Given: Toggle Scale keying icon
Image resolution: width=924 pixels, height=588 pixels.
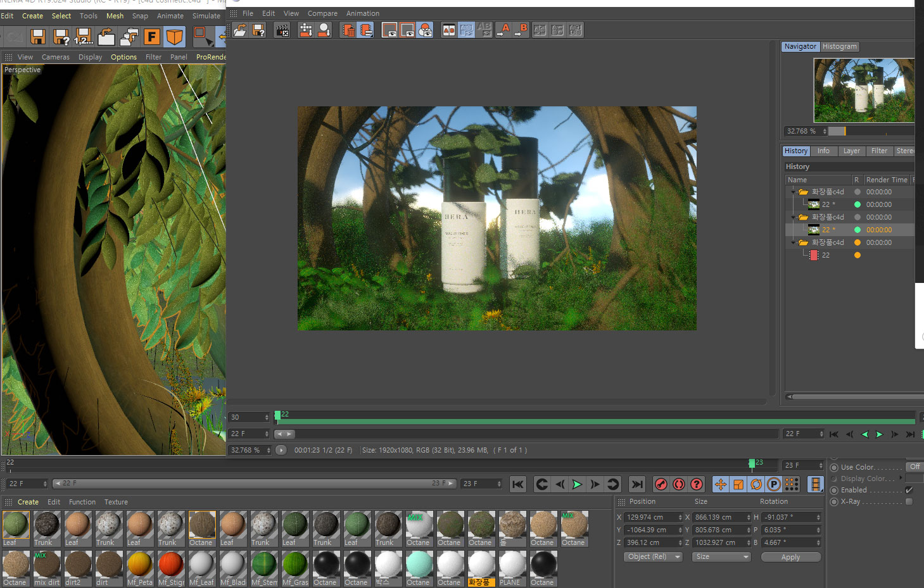Looking at the screenshot, I should 738,484.
